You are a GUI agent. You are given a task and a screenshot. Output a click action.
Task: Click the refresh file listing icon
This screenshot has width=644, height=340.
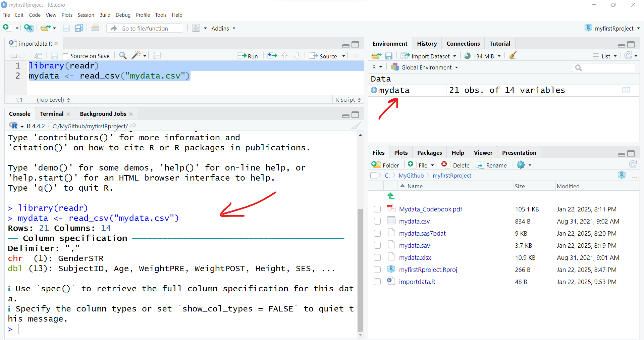(x=633, y=164)
